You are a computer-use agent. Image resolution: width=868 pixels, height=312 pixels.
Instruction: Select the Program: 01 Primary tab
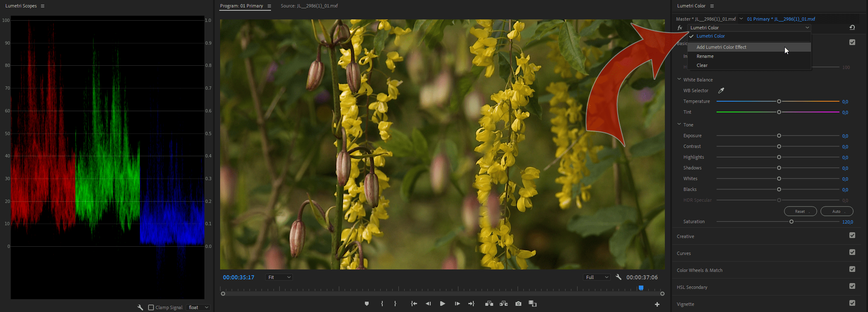click(242, 6)
